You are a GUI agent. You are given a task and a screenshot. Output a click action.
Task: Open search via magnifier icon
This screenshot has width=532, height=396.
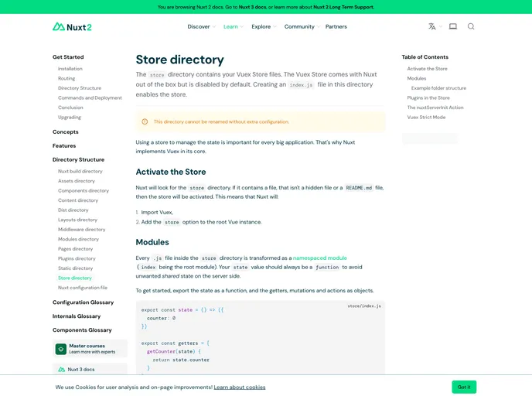[471, 26]
